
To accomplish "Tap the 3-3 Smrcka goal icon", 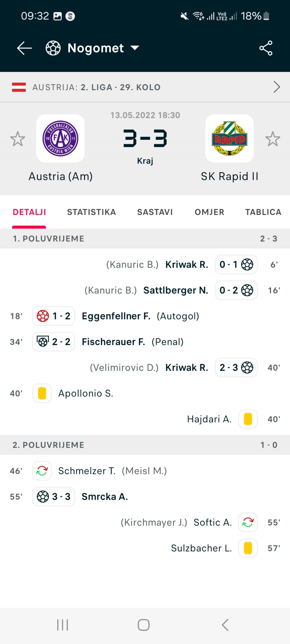I will tap(43, 496).
